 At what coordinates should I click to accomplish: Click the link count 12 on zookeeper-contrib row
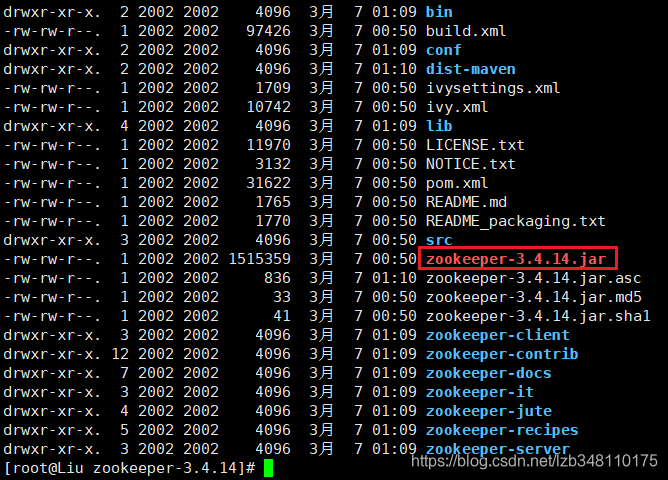point(120,354)
